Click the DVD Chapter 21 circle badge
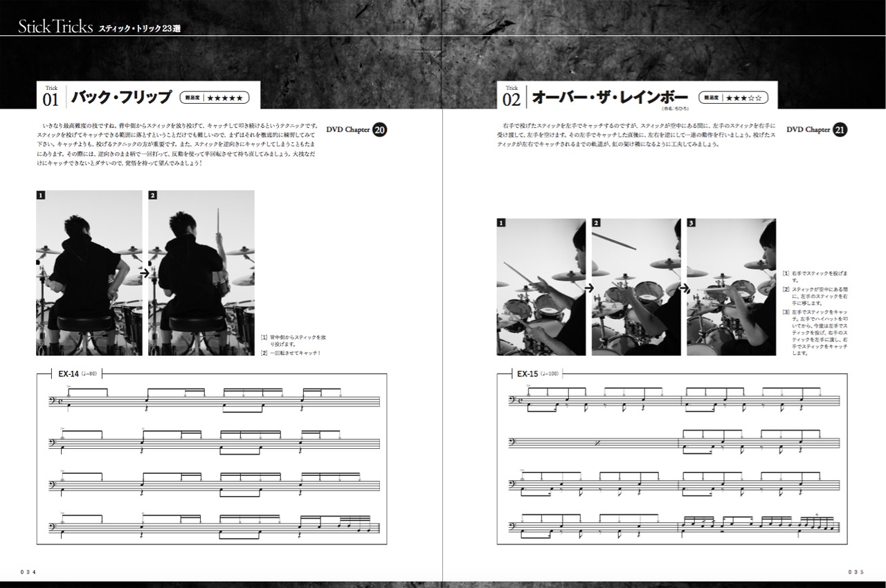Viewport: 886px width, 588px height. point(840,130)
